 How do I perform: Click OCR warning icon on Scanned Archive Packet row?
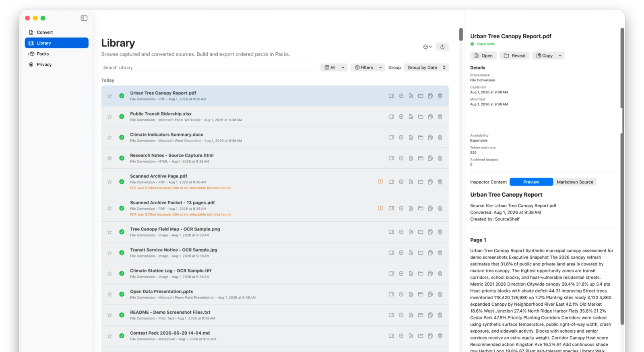pos(380,208)
